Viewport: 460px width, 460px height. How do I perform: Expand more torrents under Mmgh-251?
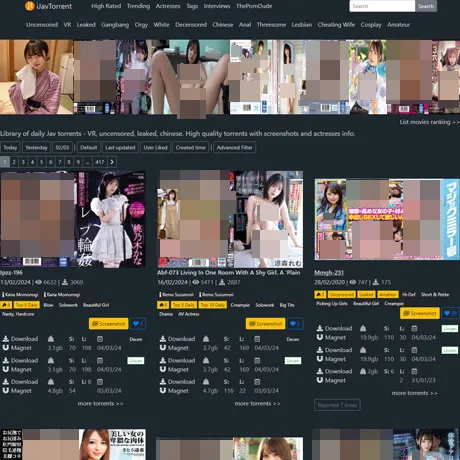414,393
